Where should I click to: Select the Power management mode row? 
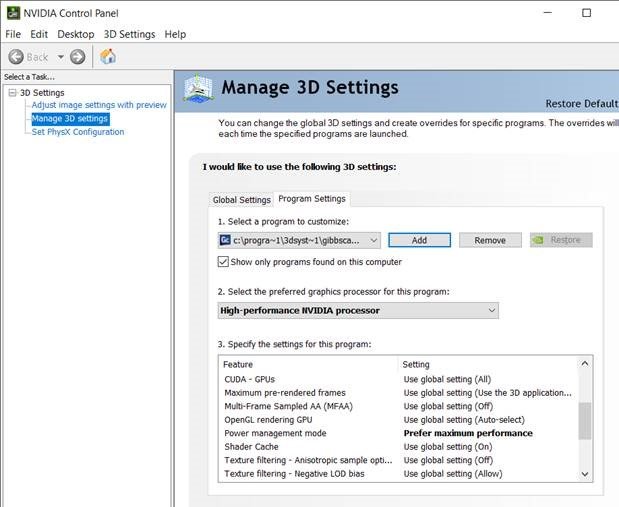(398, 433)
